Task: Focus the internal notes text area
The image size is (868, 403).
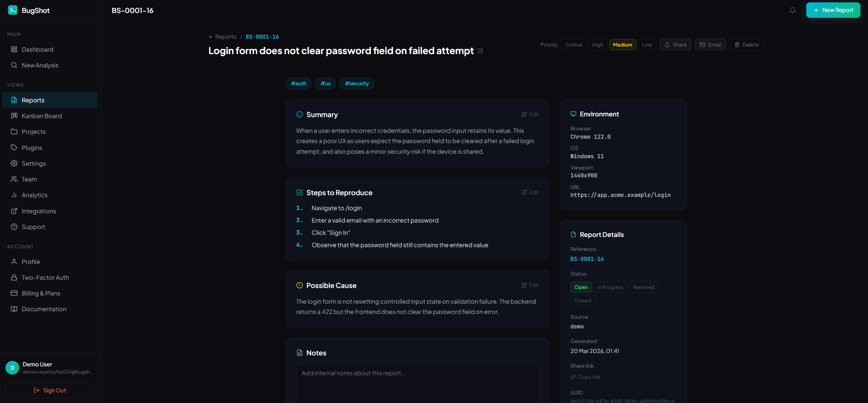Action: click(x=417, y=383)
